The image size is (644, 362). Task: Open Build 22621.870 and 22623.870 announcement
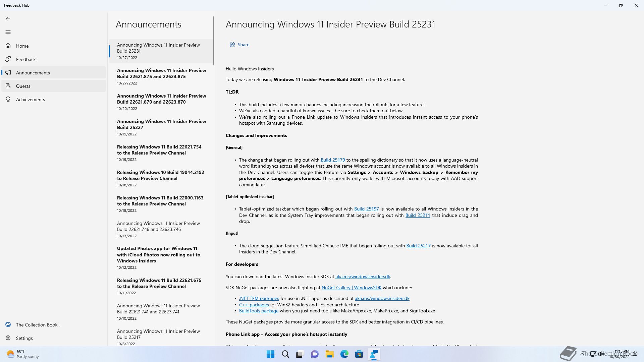(x=161, y=102)
